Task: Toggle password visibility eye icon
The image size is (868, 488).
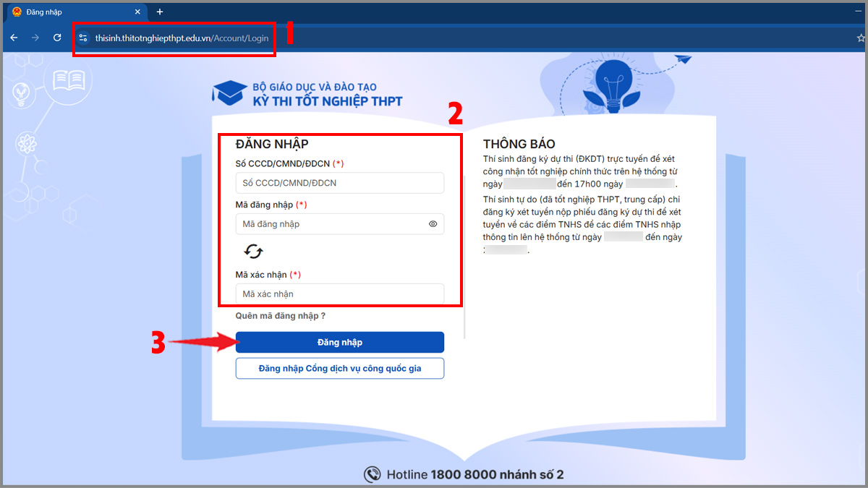Action: point(433,224)
